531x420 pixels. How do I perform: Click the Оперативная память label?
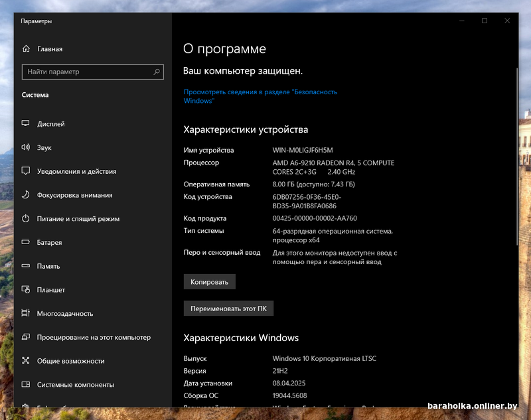216,184
